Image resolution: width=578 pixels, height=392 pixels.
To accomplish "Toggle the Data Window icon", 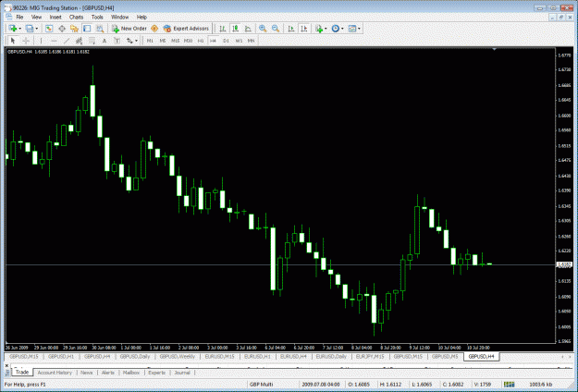I will pos(62,29).
